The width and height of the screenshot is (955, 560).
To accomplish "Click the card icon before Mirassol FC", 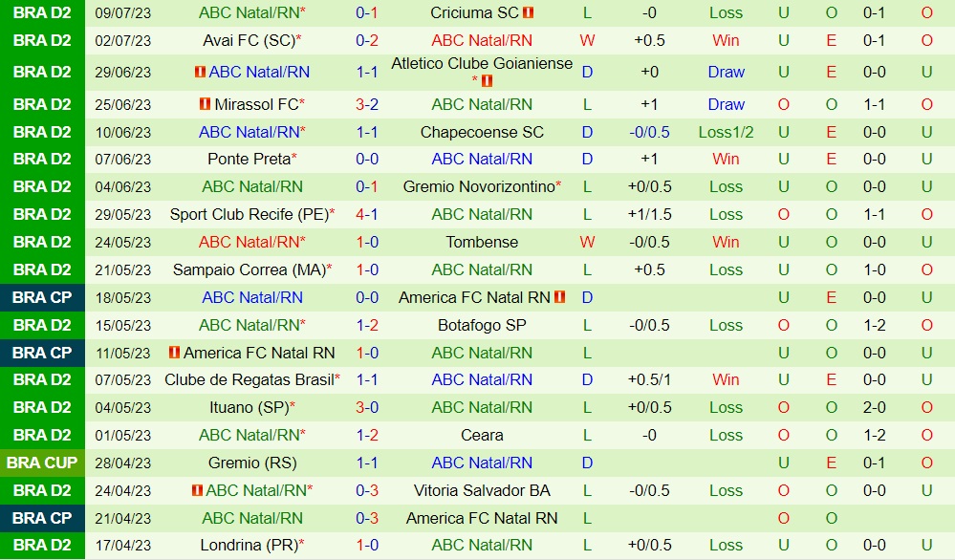I will (205, 104).
